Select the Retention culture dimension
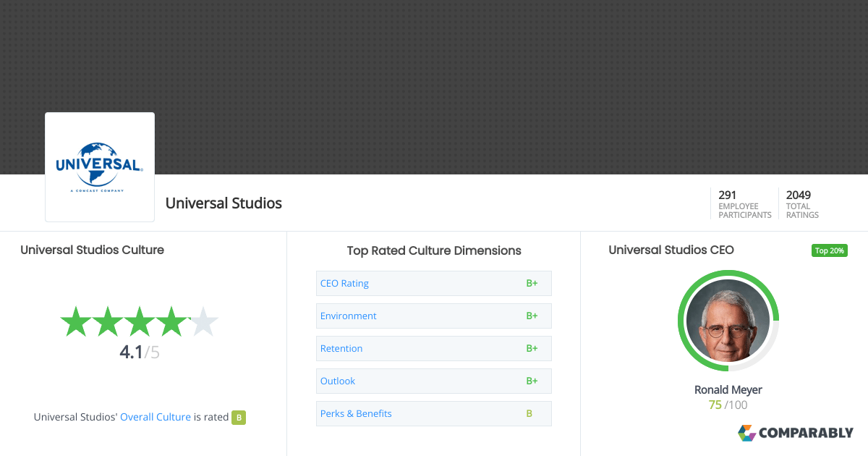The width and height of the screenshot is (868, 456). pyautogui.click(x=341, y=348)
